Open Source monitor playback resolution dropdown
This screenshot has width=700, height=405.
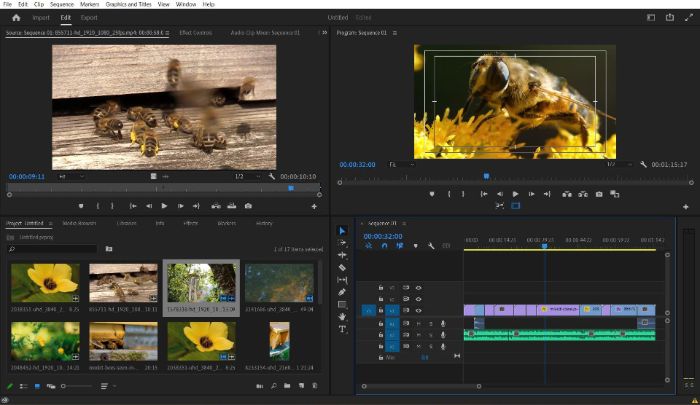247,176
